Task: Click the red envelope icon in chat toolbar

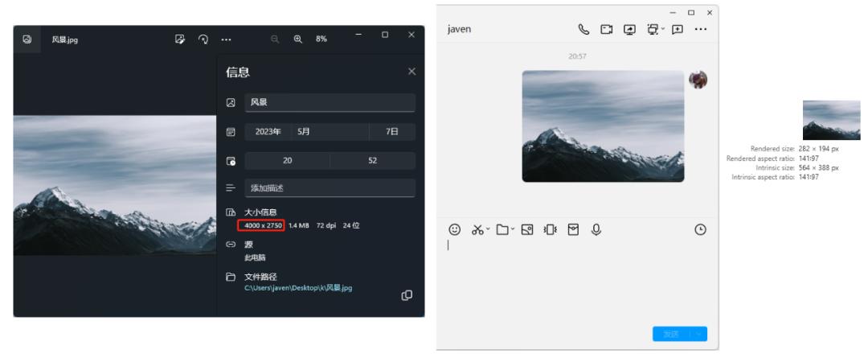Action: [573, 229]
